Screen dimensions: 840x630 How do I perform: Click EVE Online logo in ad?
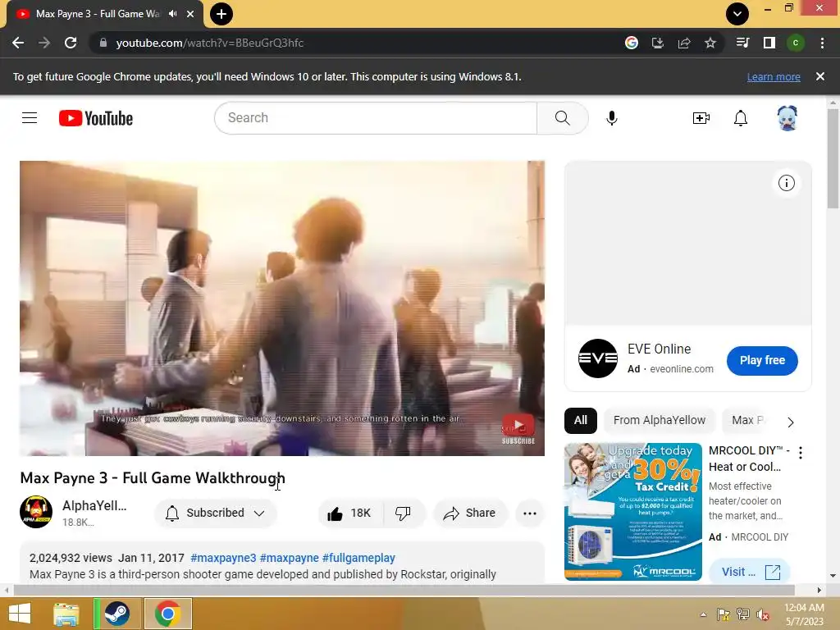(598, 358)
